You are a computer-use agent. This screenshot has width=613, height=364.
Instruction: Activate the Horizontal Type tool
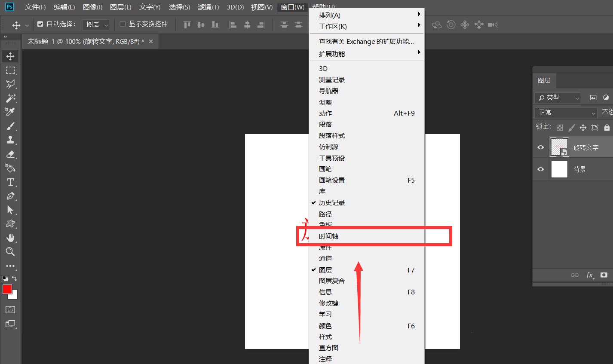10,182
